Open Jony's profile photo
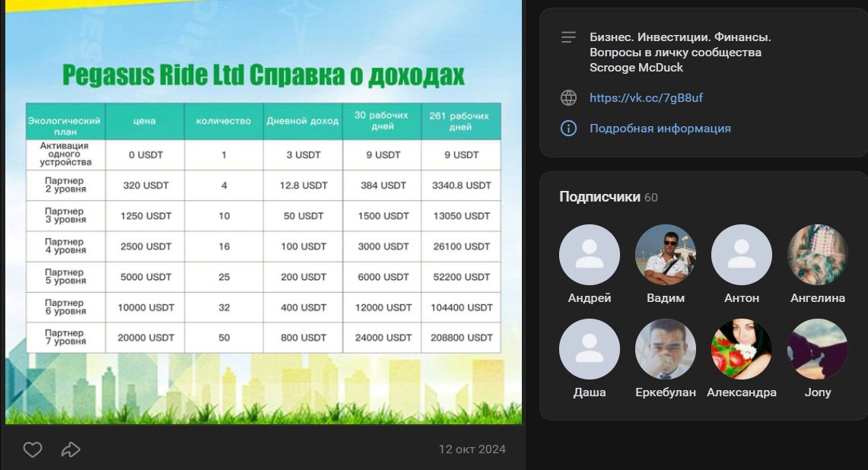 click(818, 349)
